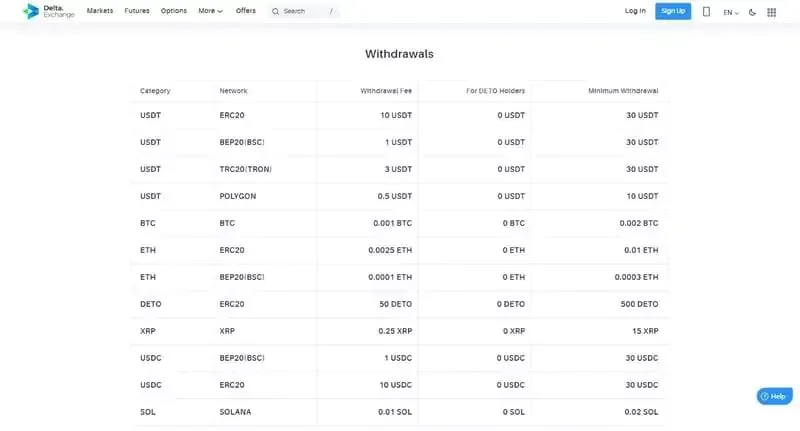Image resolution: width=800 pixels, height=431 pixels.
Task: Click the 0.0001 ETH fee value
Action: pos(390,277)
